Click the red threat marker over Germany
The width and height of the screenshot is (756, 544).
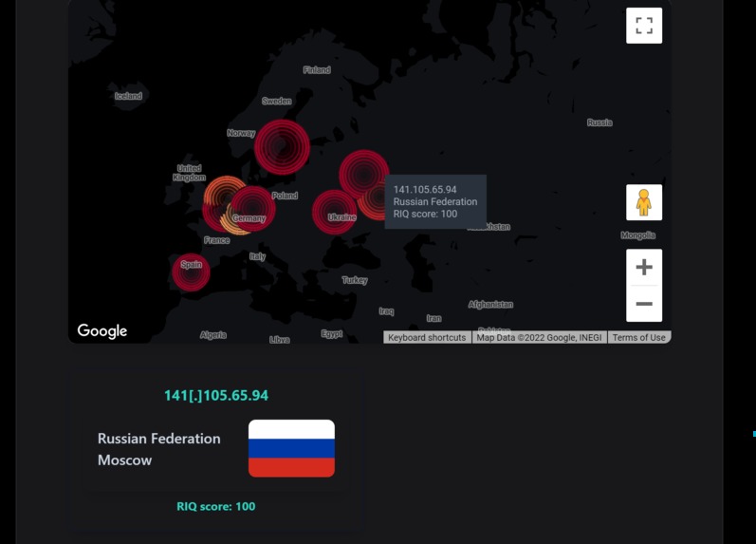tap(252, 209)
